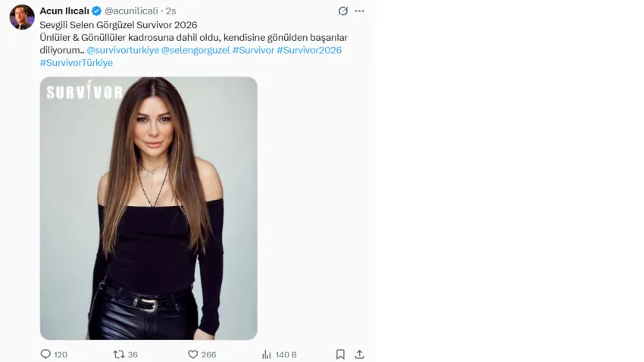The width and height of the screenshot is (644, 362).
Task: Open the #Survivor2026 hashtag
Action: tap(309, 50)
